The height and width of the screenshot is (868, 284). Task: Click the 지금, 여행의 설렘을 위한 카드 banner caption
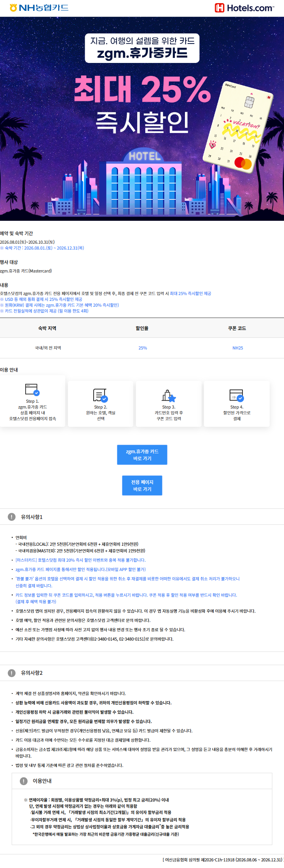[142, 41]
